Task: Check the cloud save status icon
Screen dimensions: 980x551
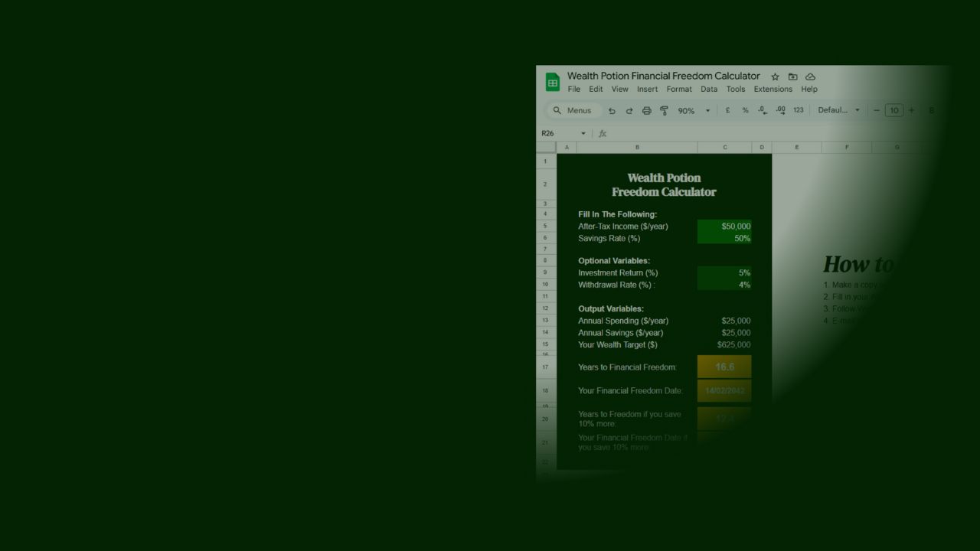Action: tap(810, 77)
